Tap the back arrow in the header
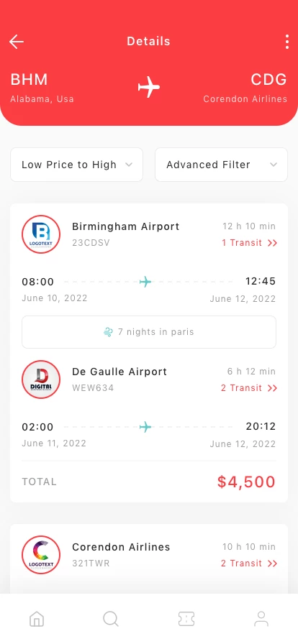Viewport: 298px width, 644px height. [17, 42]
